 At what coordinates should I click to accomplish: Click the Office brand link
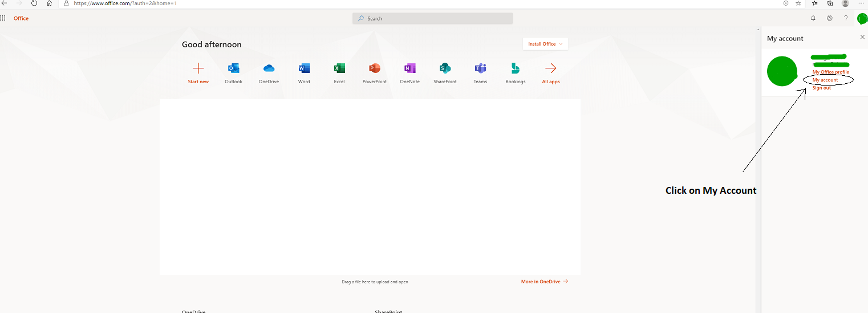[x=21, y=18]
